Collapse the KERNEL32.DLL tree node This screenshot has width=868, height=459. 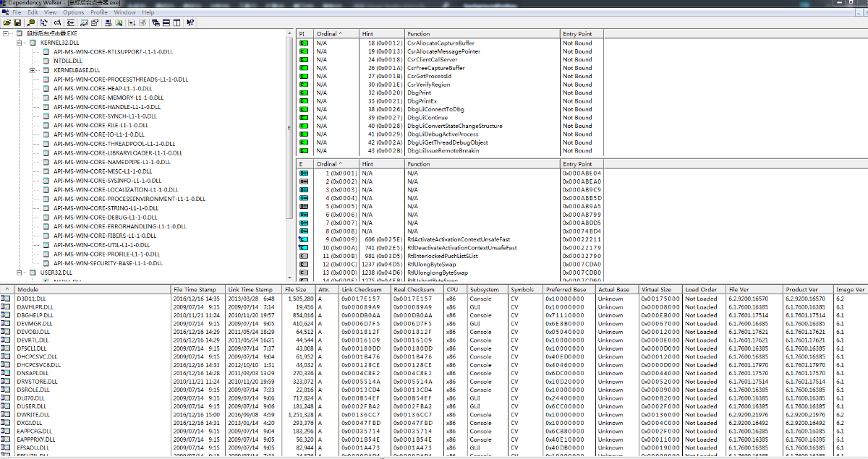(20, 43)
